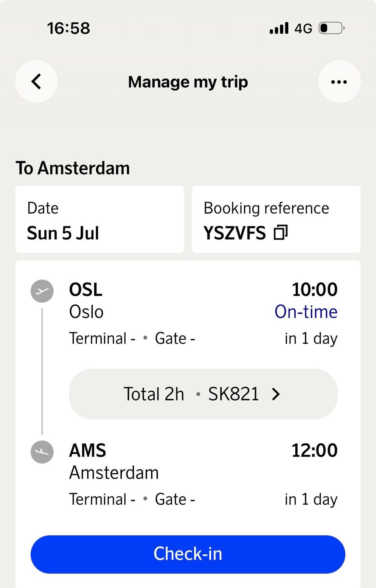Start the blue Check-in button

(188, 554)
